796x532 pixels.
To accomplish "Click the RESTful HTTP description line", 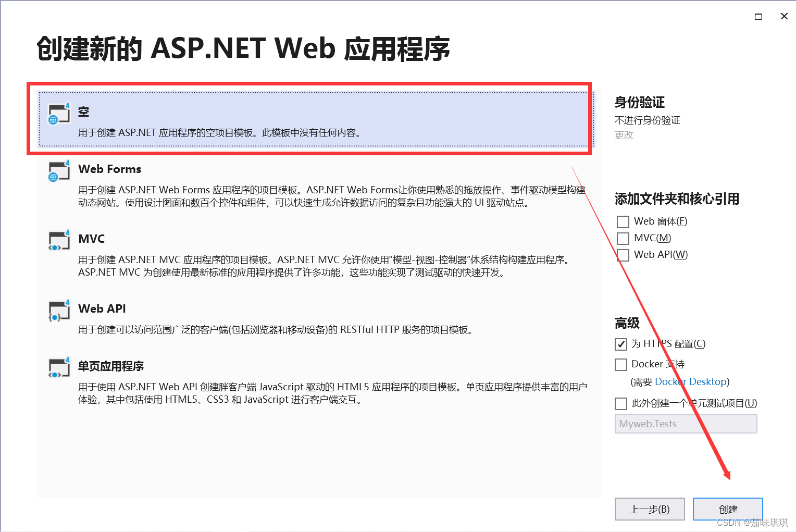I will point(276,330).
